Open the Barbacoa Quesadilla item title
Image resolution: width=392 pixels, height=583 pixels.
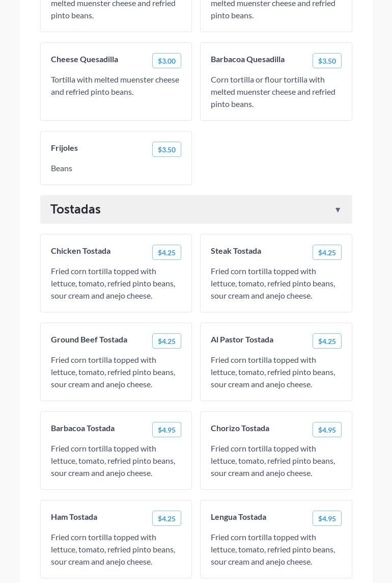(x=247, y=60)
